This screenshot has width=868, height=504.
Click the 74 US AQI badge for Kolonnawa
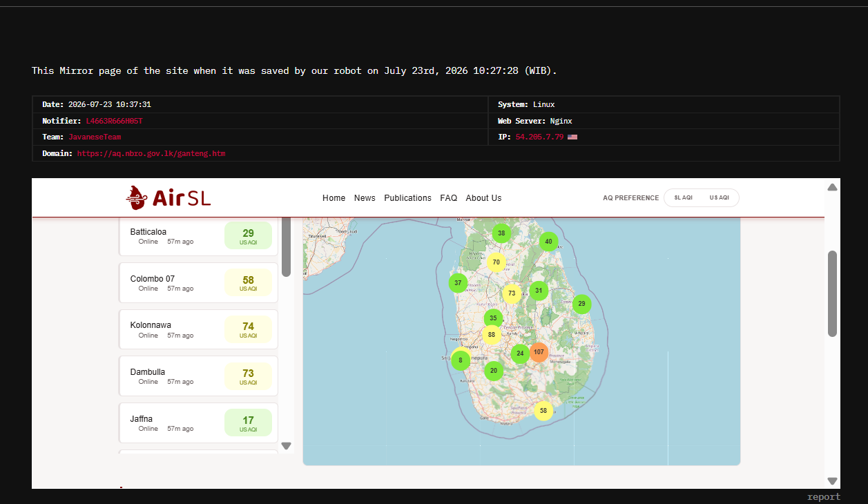248,329
